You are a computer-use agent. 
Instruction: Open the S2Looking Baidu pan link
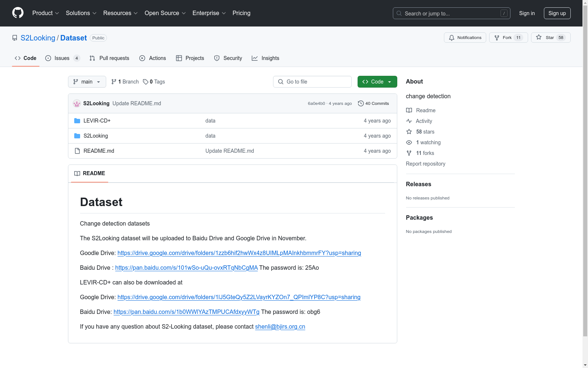(x=186, y=268)
